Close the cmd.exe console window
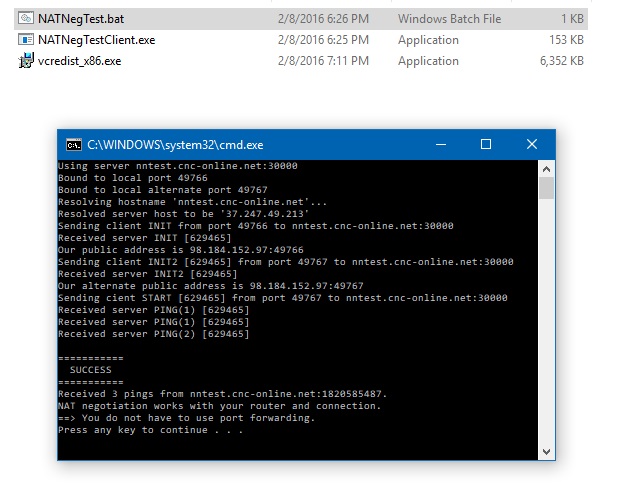The image size is (621, 497). click(x=532, y=144)
